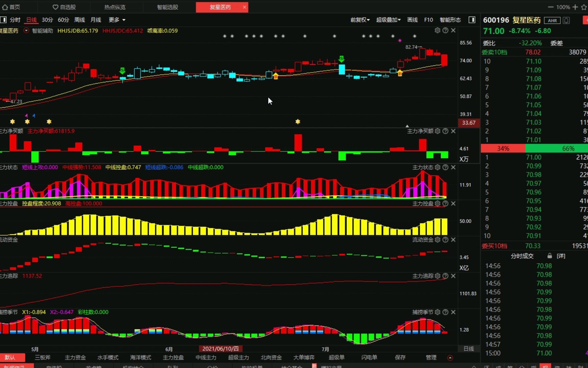Click the AHR badge next to 复星医药
This screenshot has width=588, height=368.
tap(552, 20)
